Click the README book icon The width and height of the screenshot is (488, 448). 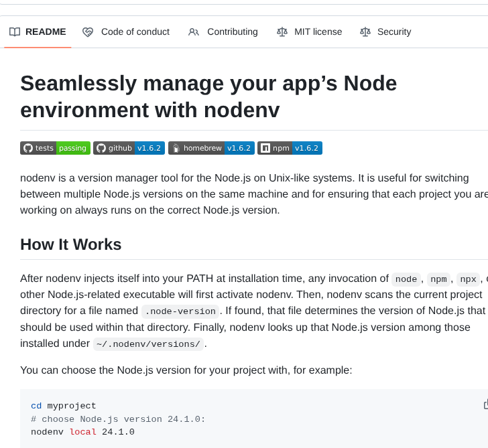[x=15, y=31]
